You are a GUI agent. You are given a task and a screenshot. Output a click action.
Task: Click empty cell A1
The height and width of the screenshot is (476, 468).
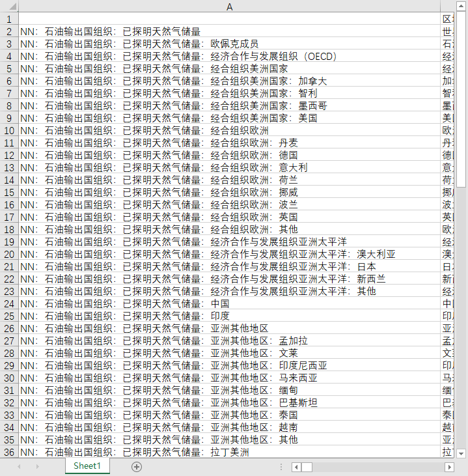point(230,19)
